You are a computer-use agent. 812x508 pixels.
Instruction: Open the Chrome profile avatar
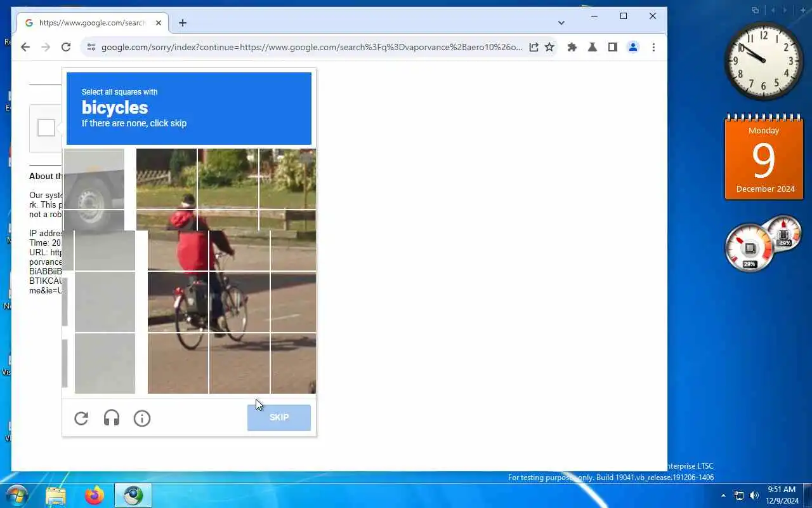tap(633, 47)
